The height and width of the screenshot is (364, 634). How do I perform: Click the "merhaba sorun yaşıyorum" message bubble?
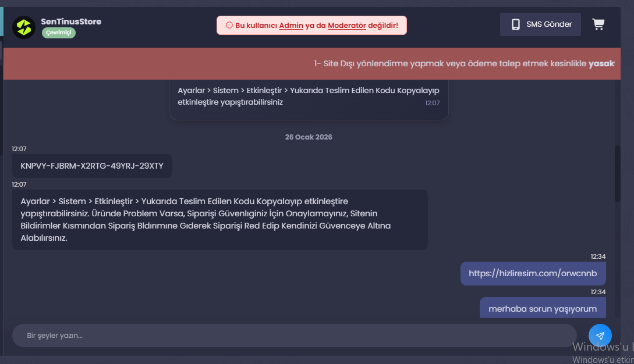[543, 308]
